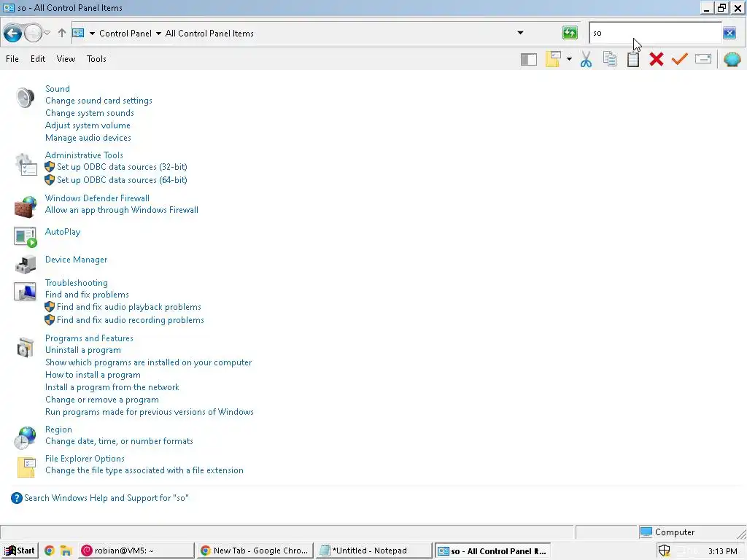Open Change sound card settings

pos(98,101)
